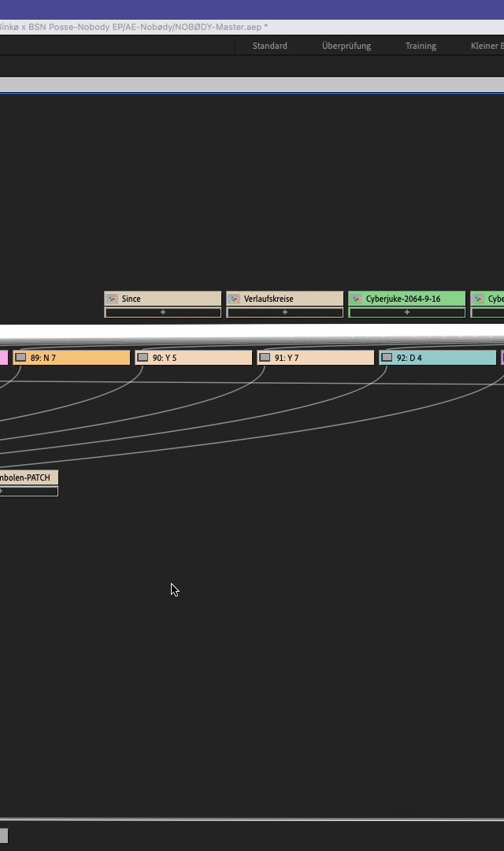Switch to the Training workspace

point(421,46)
